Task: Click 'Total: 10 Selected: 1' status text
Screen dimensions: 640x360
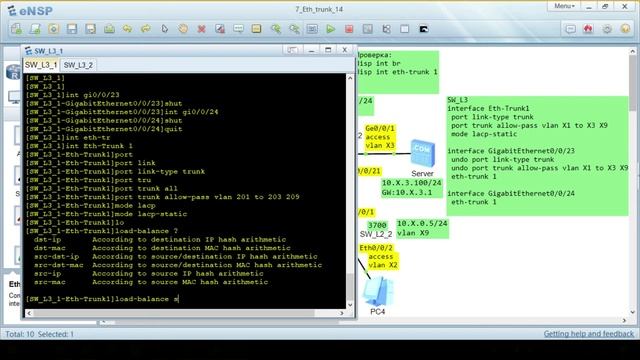Action: [x=40, y=334]
